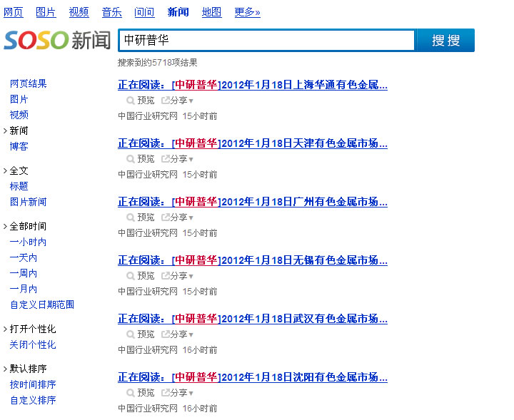Click preview magnifier icon under 上海华通 result
The height and width of the screenshot is (420, 514).
coord(131,101)
